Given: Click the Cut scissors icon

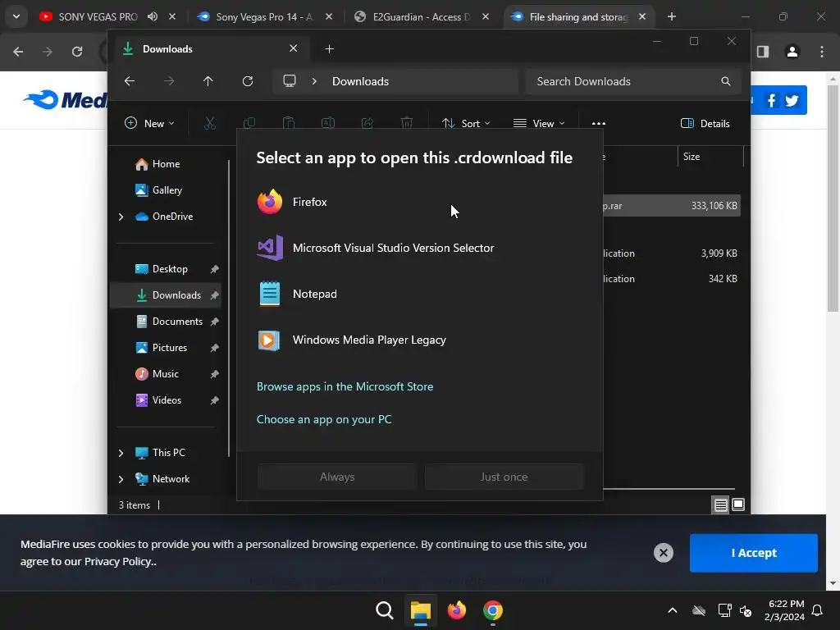Looking at the screenshot, I should [x=210, y=124].
